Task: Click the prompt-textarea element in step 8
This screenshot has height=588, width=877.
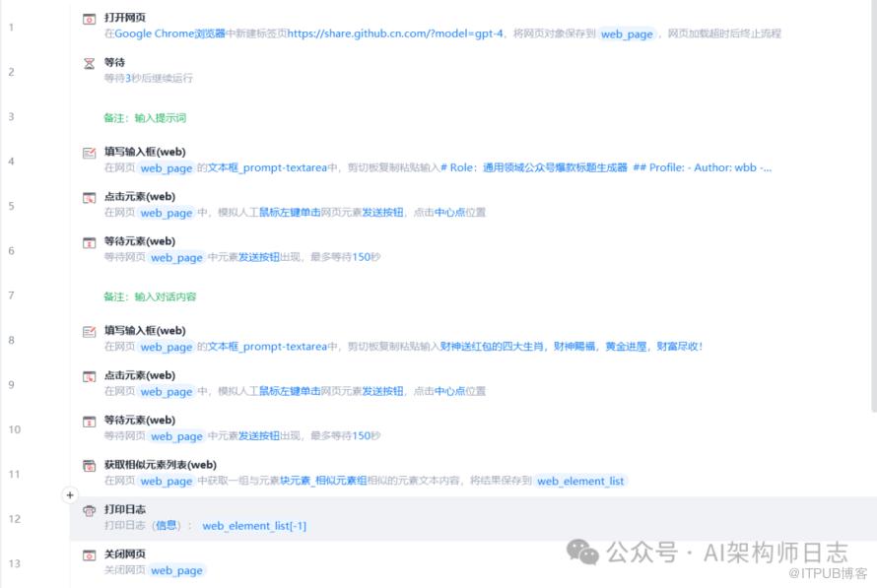Action: (x=267, y=347)
